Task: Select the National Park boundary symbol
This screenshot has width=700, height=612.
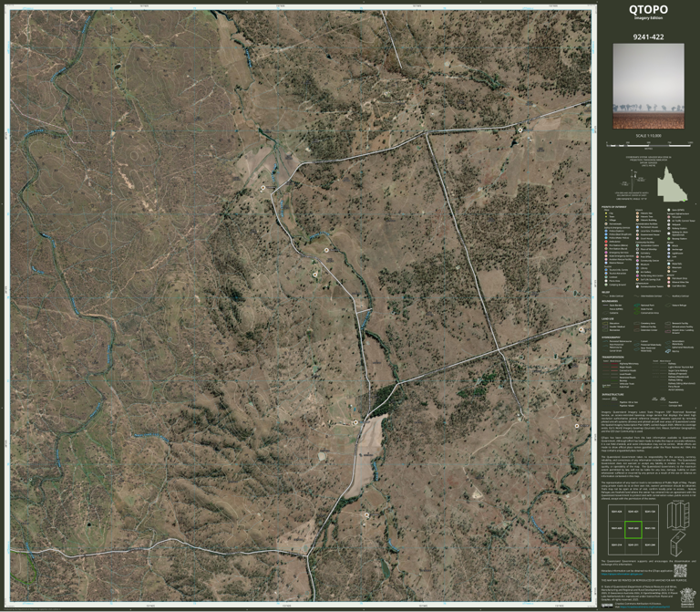Action: tap(636, 306)
